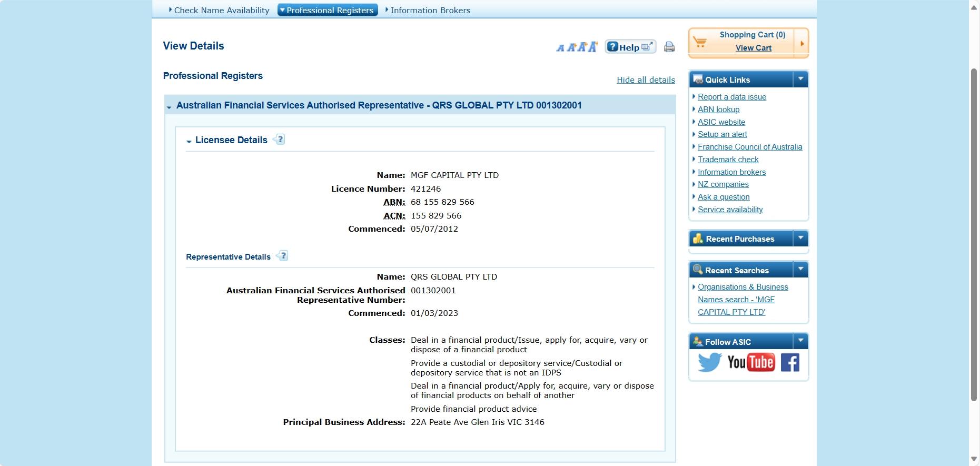Open ASIC's Facebook page
The image size is (980, 466).
point(790,362)
